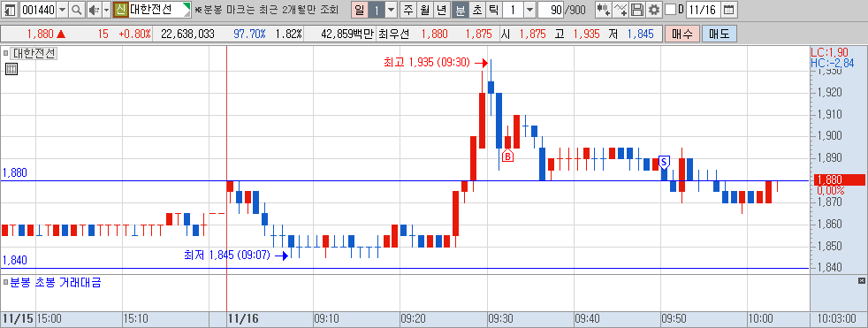Viewport: 868px width, 328px height.
Task: Click the 매도 sell button
Action: click(720, 34)
